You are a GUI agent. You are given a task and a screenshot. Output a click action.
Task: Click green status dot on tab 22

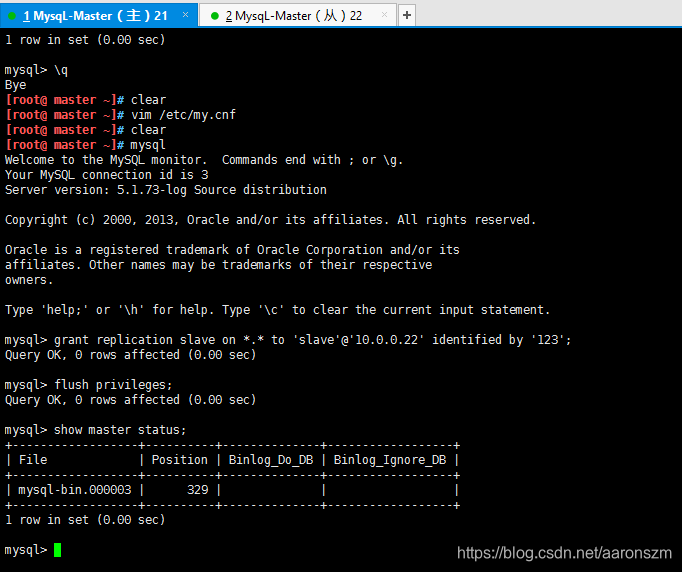(x=214, y=16)
